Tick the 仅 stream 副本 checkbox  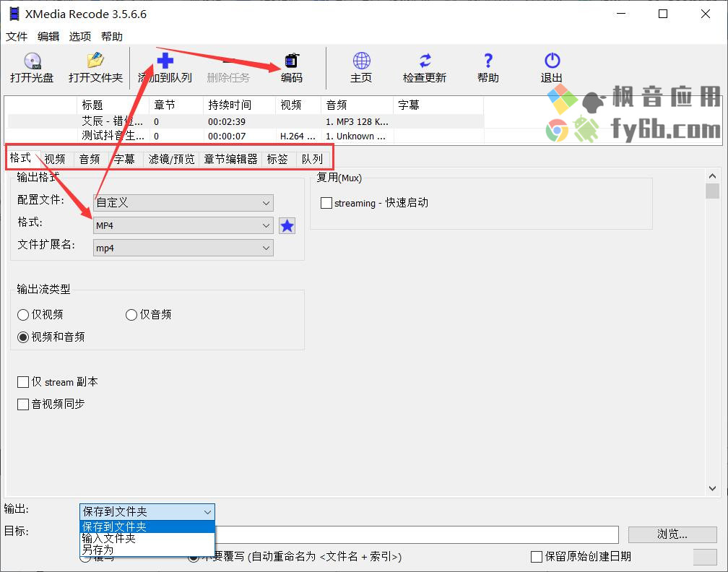23,382
